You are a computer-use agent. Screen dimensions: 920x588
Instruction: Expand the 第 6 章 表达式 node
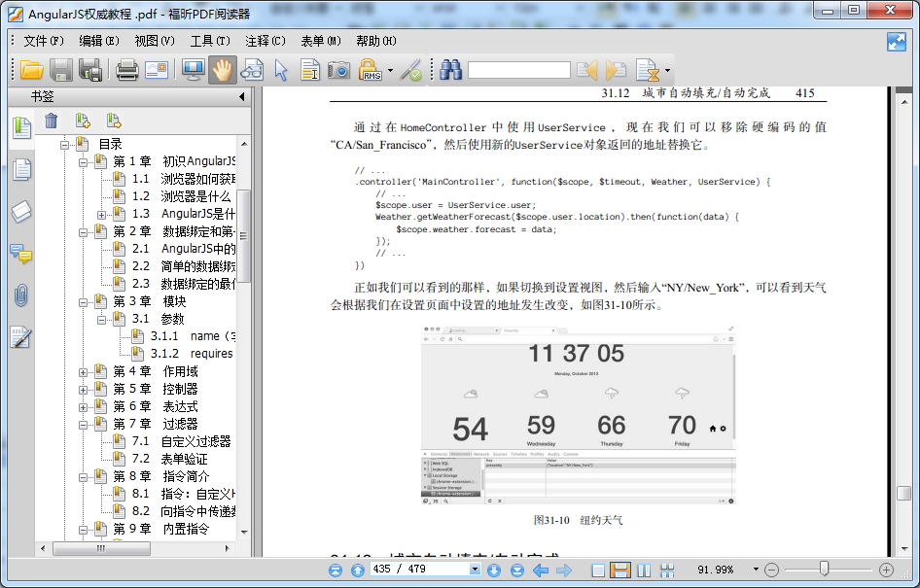click(x=84, y=407)
